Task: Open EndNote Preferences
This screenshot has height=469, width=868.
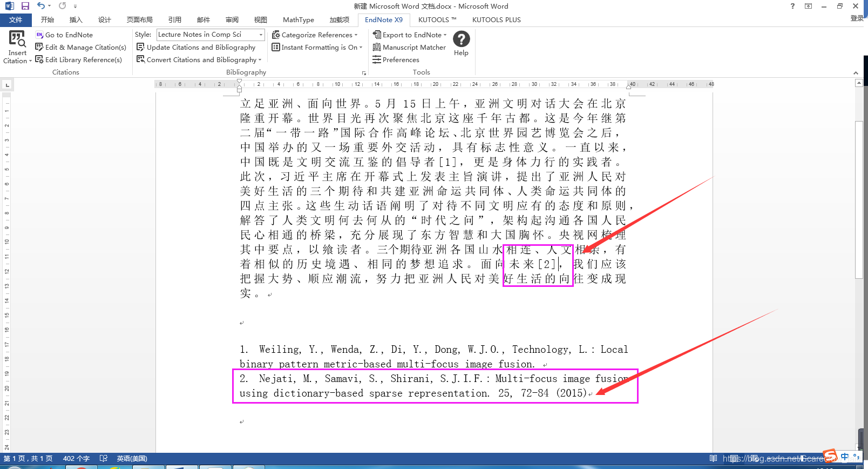Action: point(396,59)
